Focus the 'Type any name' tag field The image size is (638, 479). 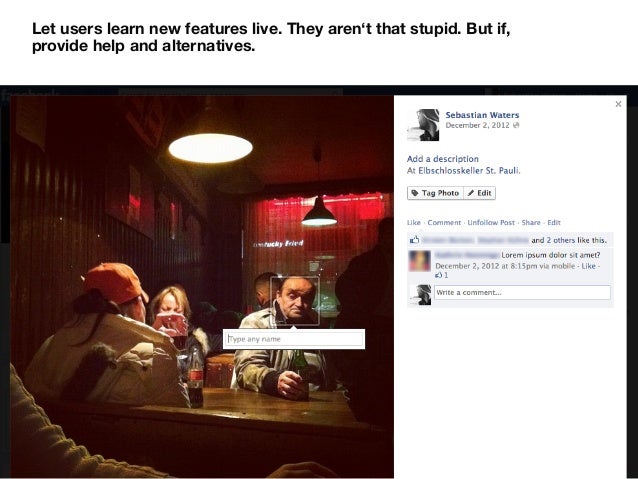point(295,339)
